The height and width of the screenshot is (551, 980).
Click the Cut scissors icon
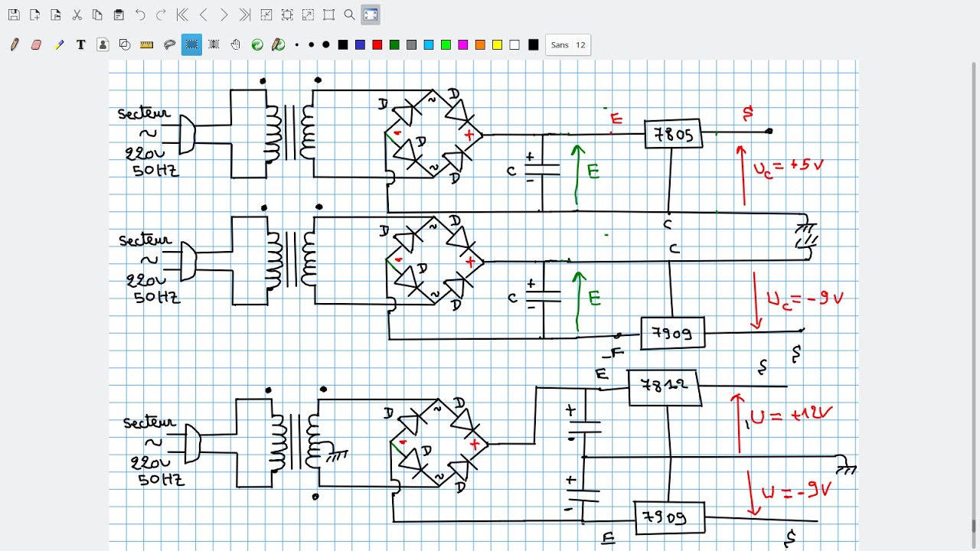click(x=77, y=15)
